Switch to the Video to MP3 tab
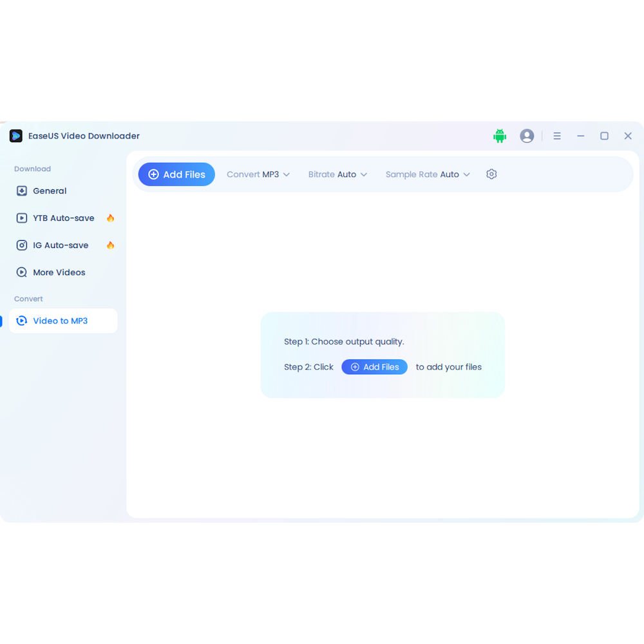Viewport: 644px width, 644px height. pyautogui.click(x=62, y=321)
